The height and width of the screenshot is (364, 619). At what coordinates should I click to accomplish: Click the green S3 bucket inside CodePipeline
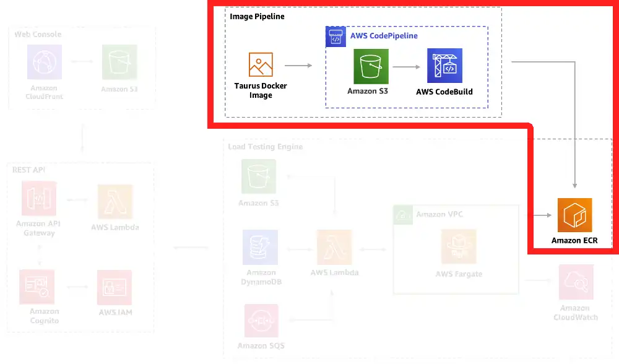[x=371, y=66]
